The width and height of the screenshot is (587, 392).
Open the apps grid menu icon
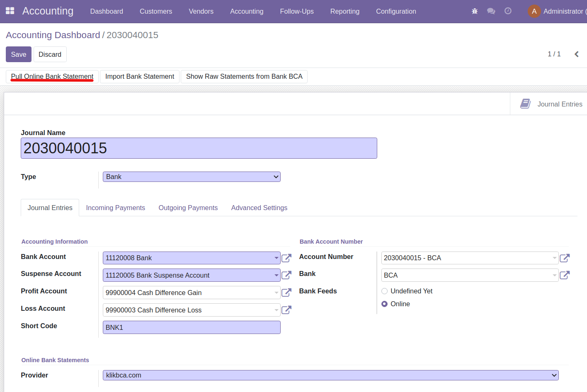tap(10, 11)
